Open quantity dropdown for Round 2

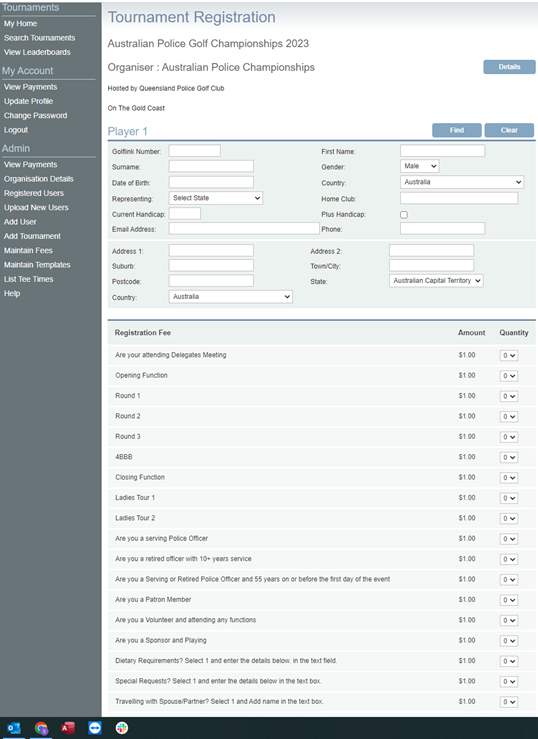[509, 417]
